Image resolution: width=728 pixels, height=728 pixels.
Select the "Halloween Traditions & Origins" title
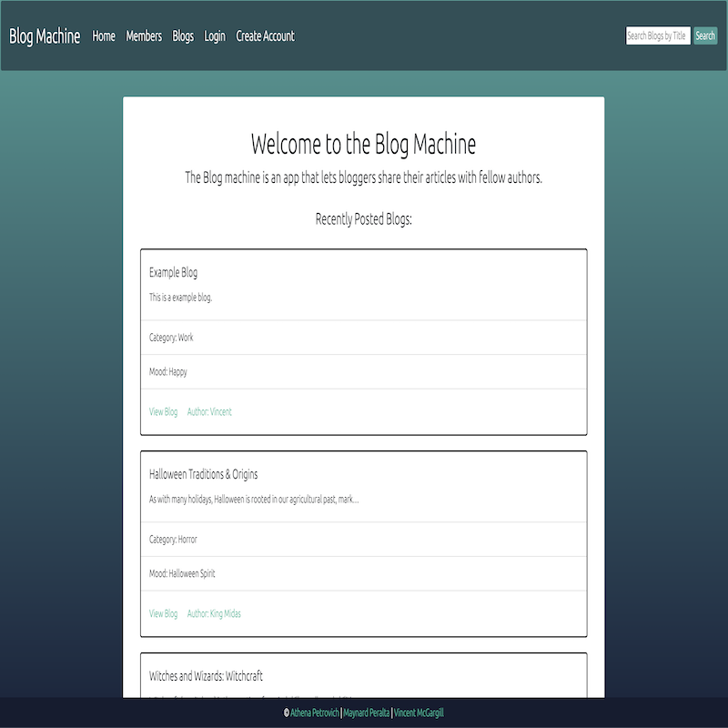(x=203, y=474)
